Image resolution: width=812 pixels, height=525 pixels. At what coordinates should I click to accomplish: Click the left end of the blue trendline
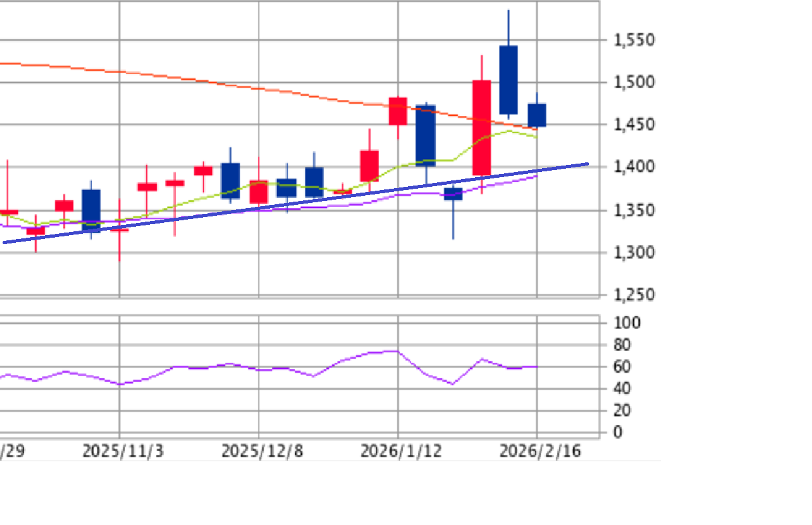click(x=5, y=242)
